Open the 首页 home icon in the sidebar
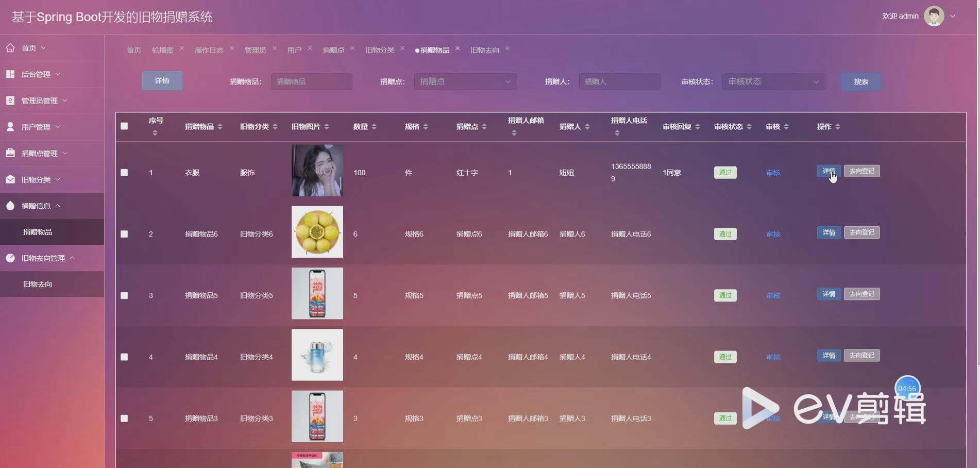 pos(10,47)
